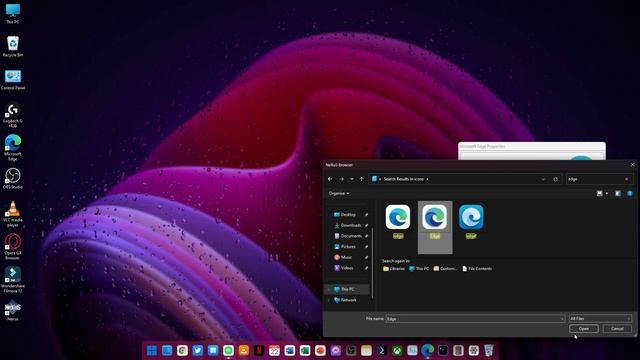640x360 pixels.
Task: Open the recycle bin icon in dock
Action: pos(489,350)
